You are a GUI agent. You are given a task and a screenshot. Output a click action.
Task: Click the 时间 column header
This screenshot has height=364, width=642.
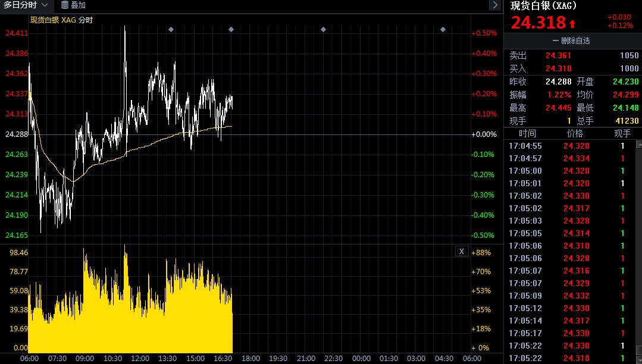pos(527,133)
